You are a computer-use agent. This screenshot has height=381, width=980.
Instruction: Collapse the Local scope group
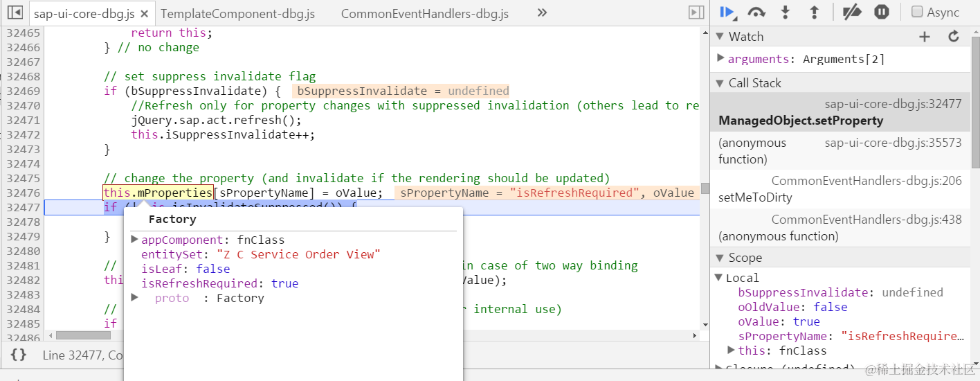pos(718,278)
